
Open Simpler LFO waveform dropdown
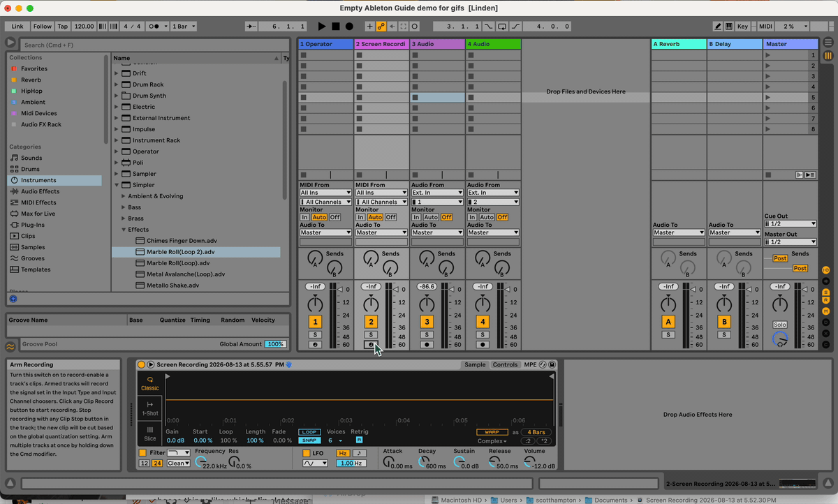point(315,464)
